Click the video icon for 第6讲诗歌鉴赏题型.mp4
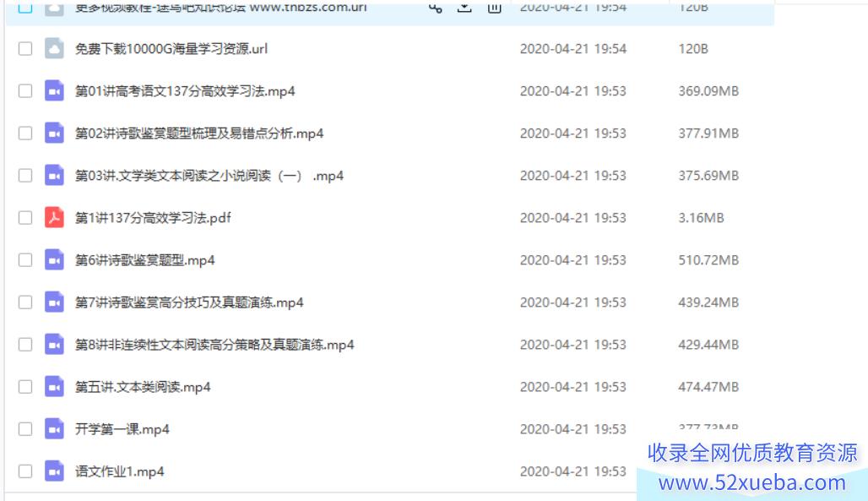Viewport: 868px width, 501px height. pos(54,260)
